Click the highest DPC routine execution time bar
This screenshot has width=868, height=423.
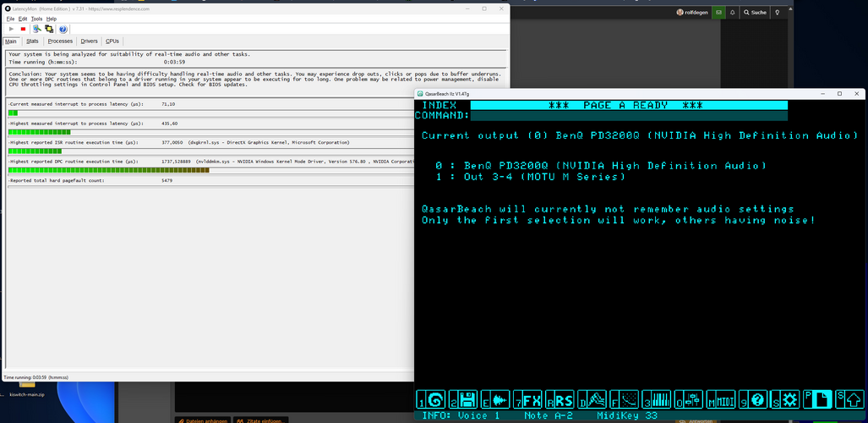tap(210, 170)
